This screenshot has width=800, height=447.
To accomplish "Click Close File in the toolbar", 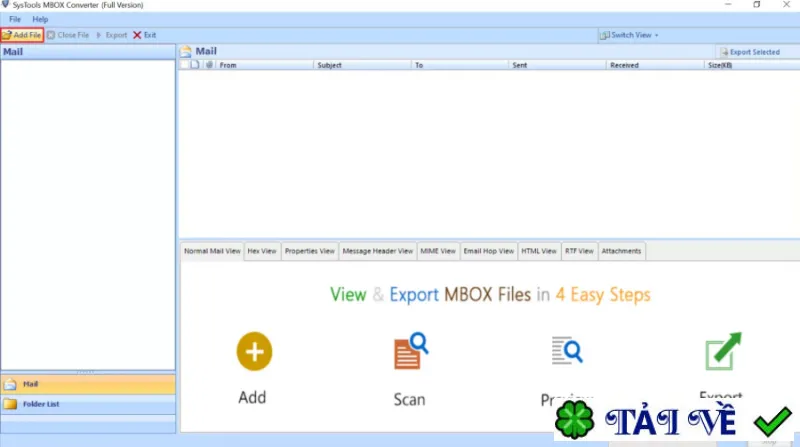I will point(68,35).
